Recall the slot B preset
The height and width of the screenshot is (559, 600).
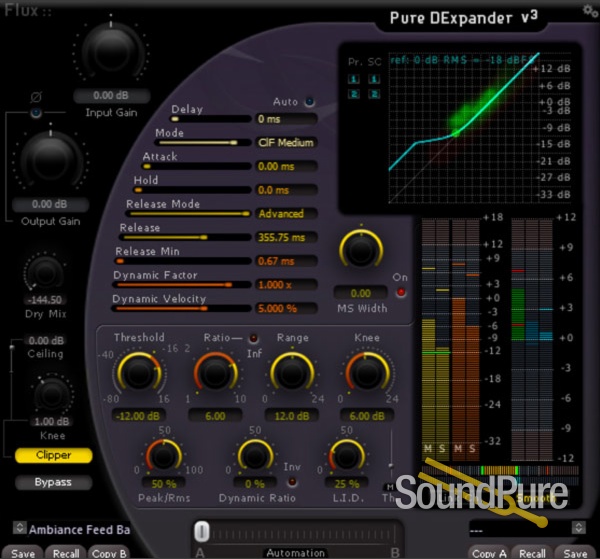tap(532, 553)
